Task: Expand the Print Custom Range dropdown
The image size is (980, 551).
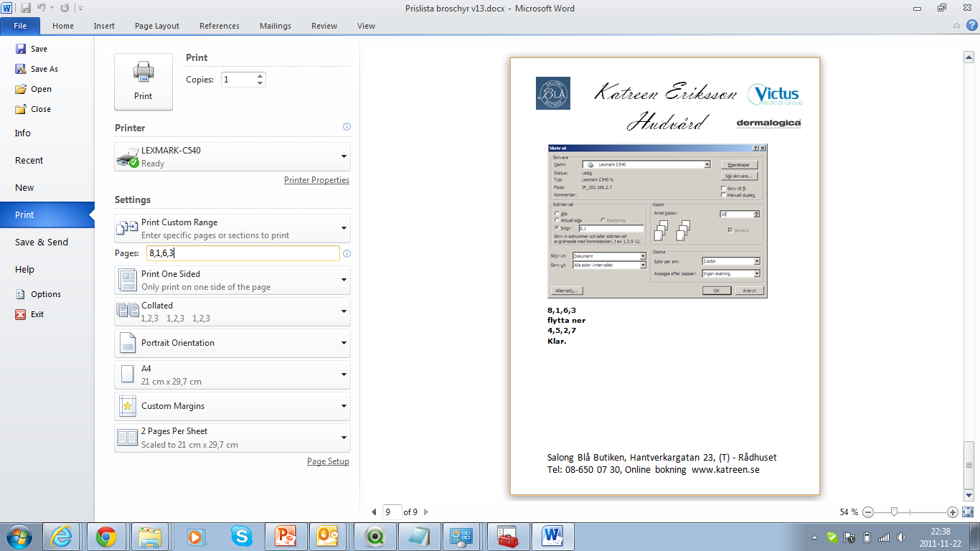Action: click(232, 228)
